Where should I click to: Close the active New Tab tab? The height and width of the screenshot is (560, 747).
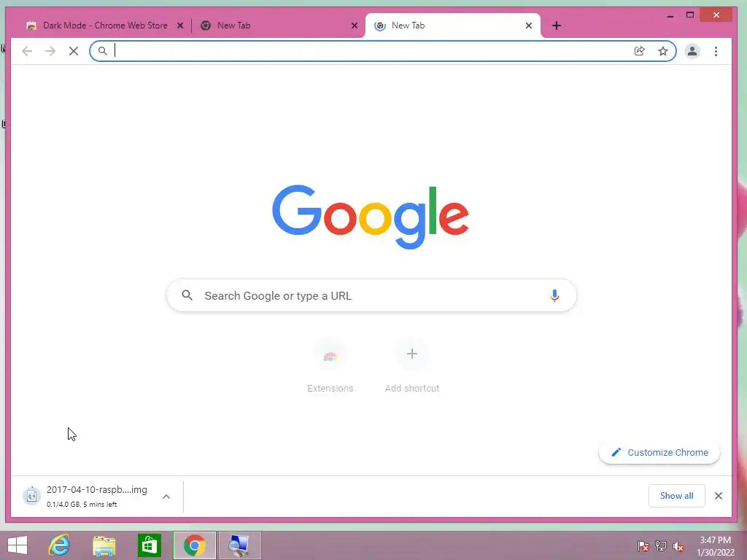point(529,26)
